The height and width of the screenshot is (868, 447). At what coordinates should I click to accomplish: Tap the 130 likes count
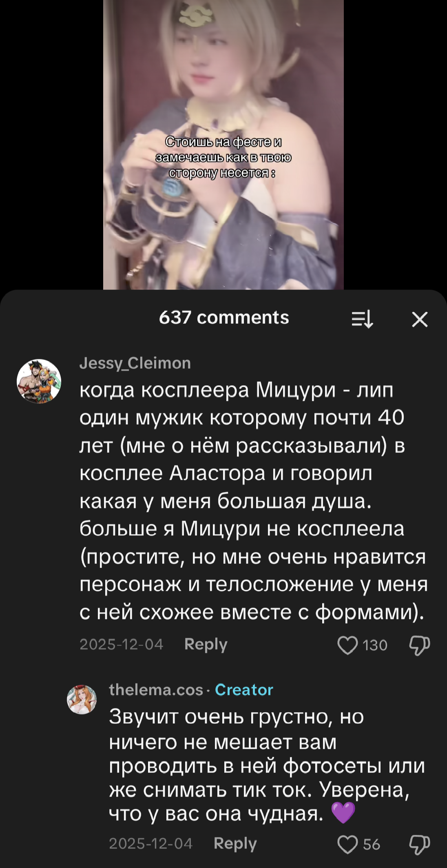(375, 645)
